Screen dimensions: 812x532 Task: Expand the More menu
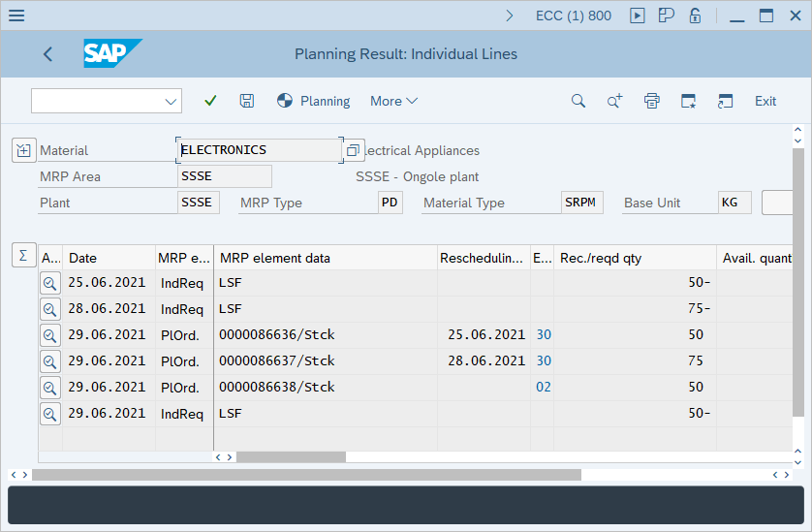393,101
